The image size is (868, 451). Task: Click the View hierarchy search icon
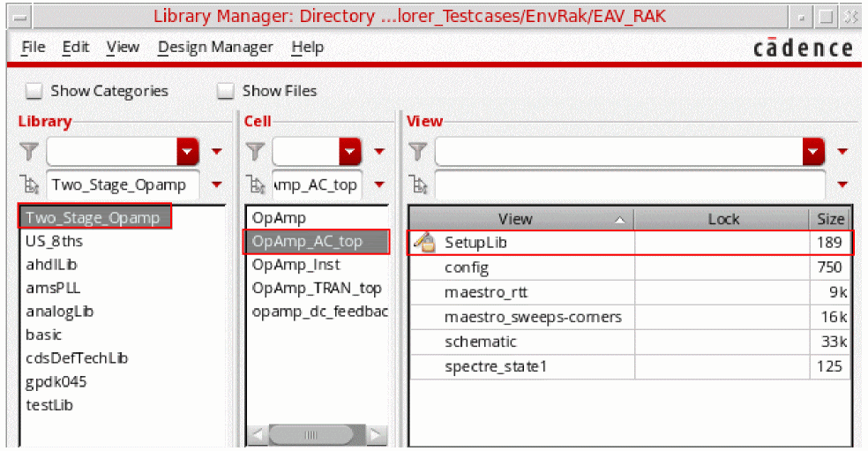click(x=418, y=184)
